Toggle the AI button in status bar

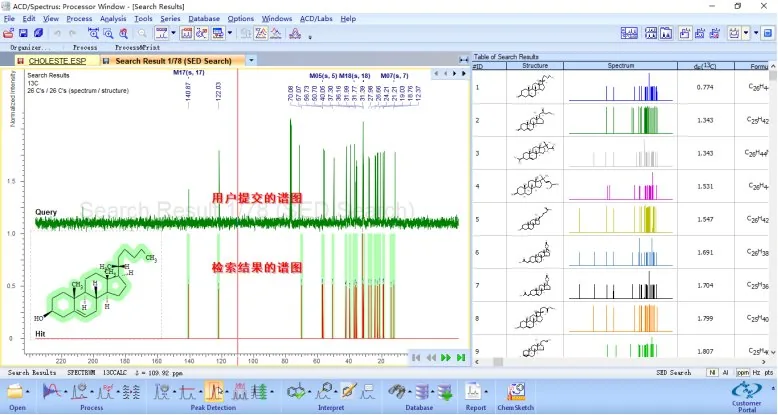(725, 372)
